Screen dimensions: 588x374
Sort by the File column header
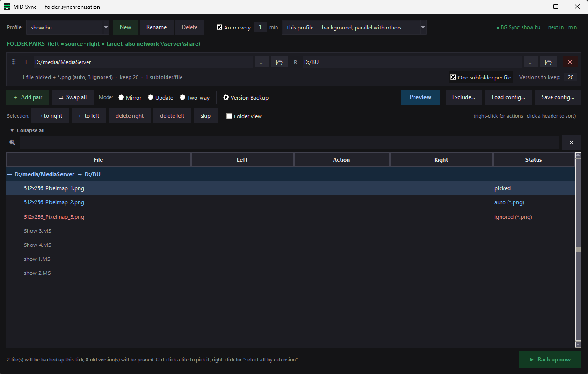pos(98,160)
